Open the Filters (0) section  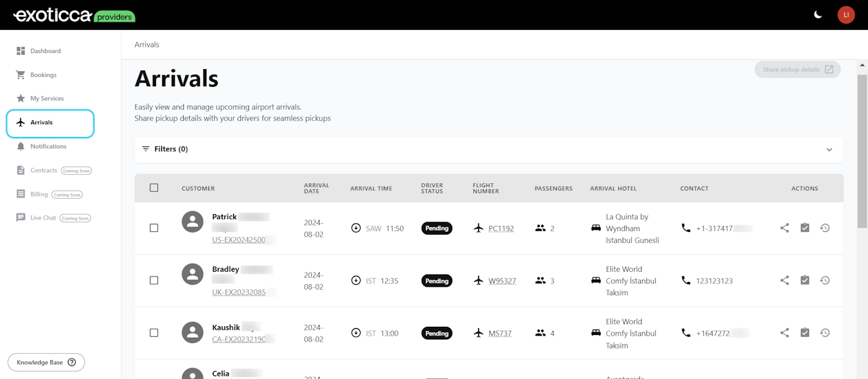165,149
